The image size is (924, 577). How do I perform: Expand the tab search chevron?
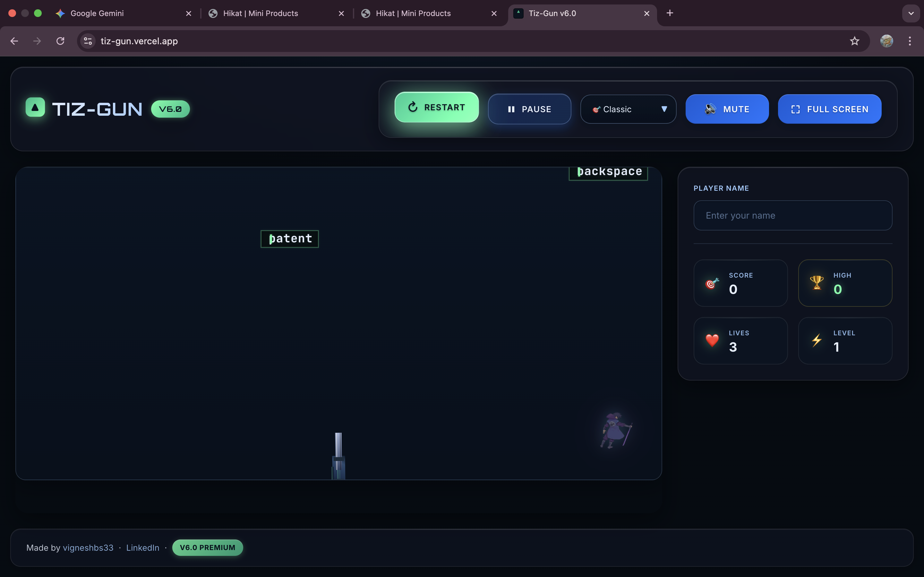point(911,13)
